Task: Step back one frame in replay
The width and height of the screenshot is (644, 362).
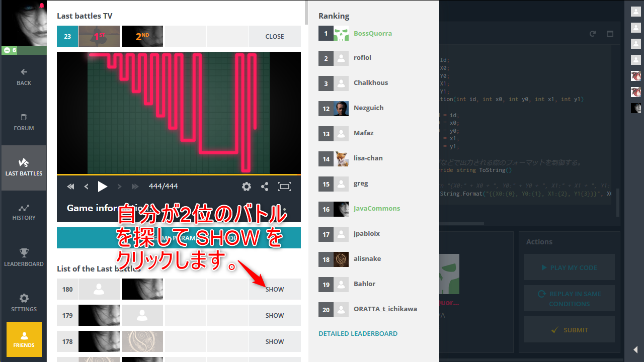Action: [x=86, y=187]
